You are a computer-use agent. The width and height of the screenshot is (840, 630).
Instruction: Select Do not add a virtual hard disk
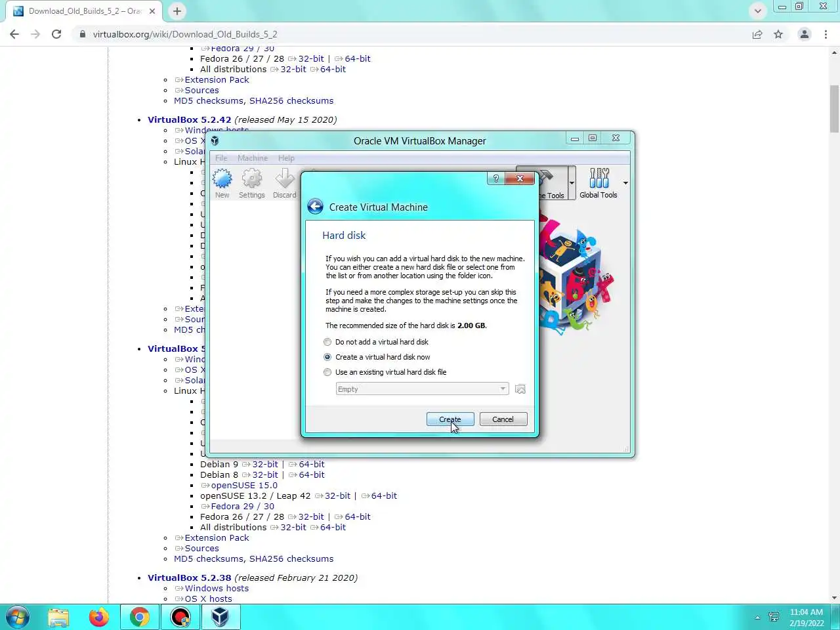point(377,342)
